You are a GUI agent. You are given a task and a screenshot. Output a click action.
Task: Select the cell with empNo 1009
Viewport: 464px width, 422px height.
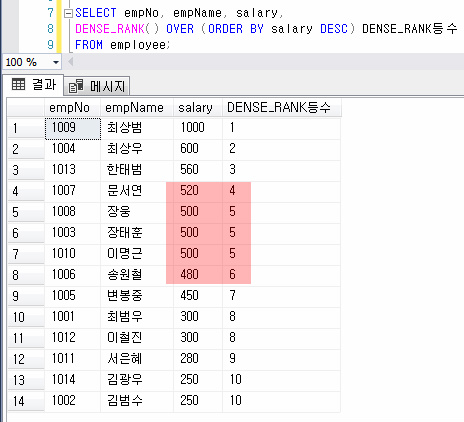click(73, 128)
